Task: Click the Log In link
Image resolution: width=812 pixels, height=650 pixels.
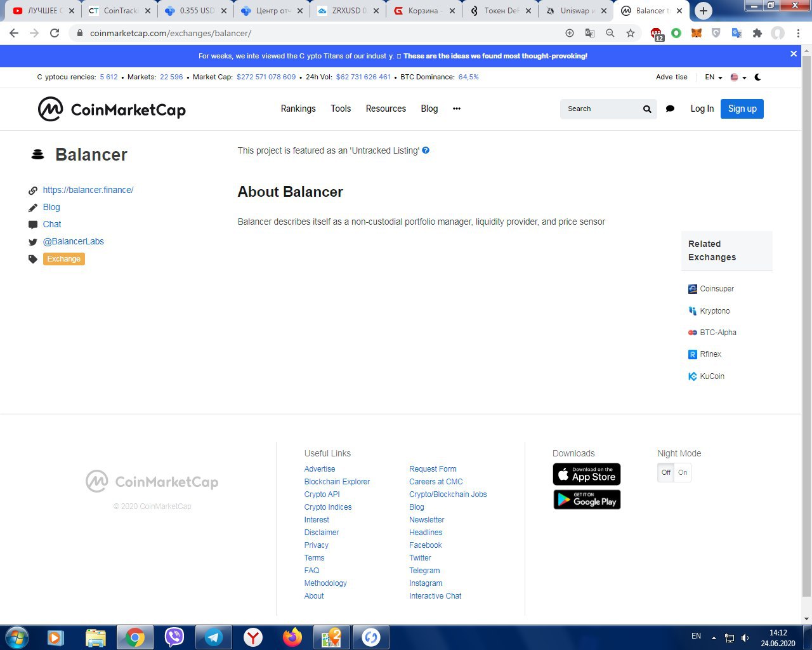Action: 702,109
